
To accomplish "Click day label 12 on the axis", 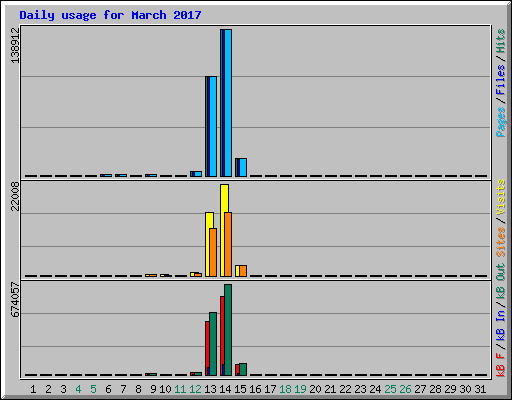I will point(195,389).
